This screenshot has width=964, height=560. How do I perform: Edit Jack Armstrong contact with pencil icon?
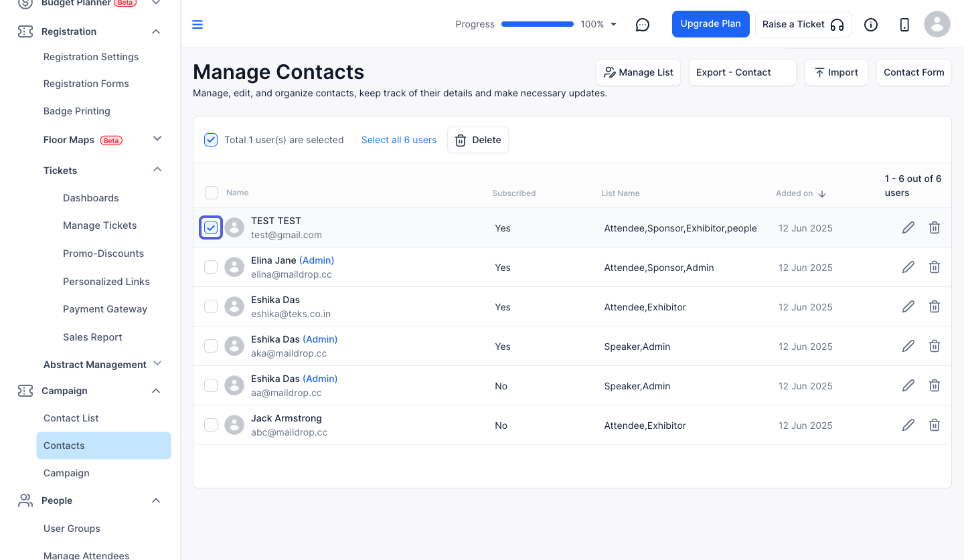[x=908, y=426]
